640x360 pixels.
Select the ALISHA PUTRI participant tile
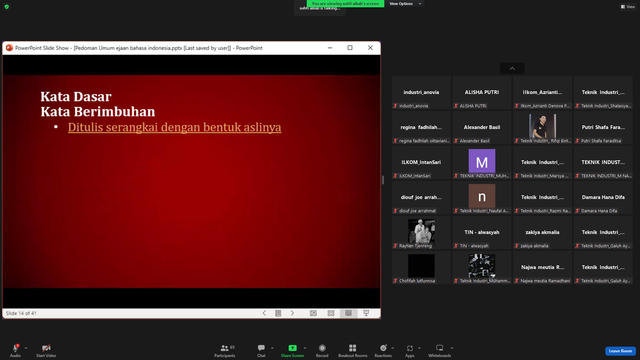pyautogui.click(x=482, y=93)
